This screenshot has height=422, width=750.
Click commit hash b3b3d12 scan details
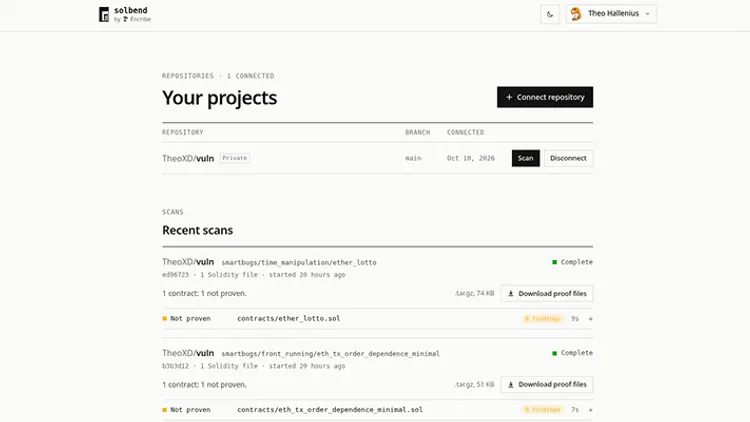point(254,366)
